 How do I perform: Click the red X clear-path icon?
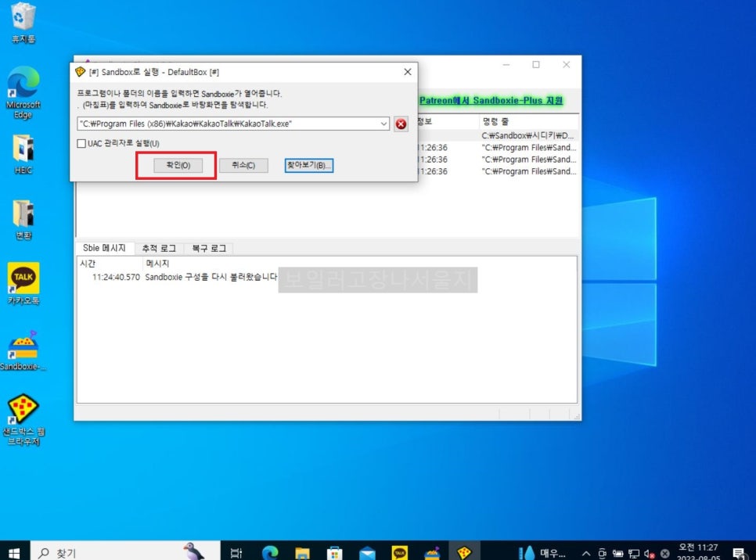(401, 124)
